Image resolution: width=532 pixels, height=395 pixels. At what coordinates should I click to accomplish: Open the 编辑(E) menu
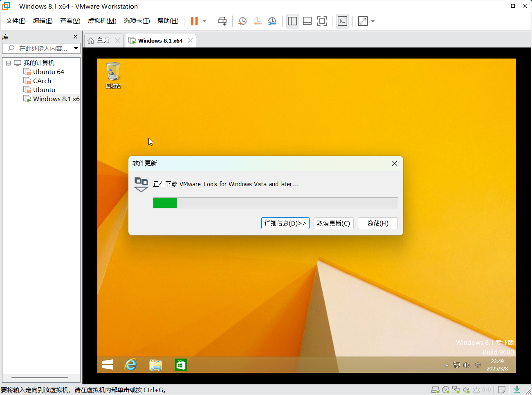tap(43, 21)
